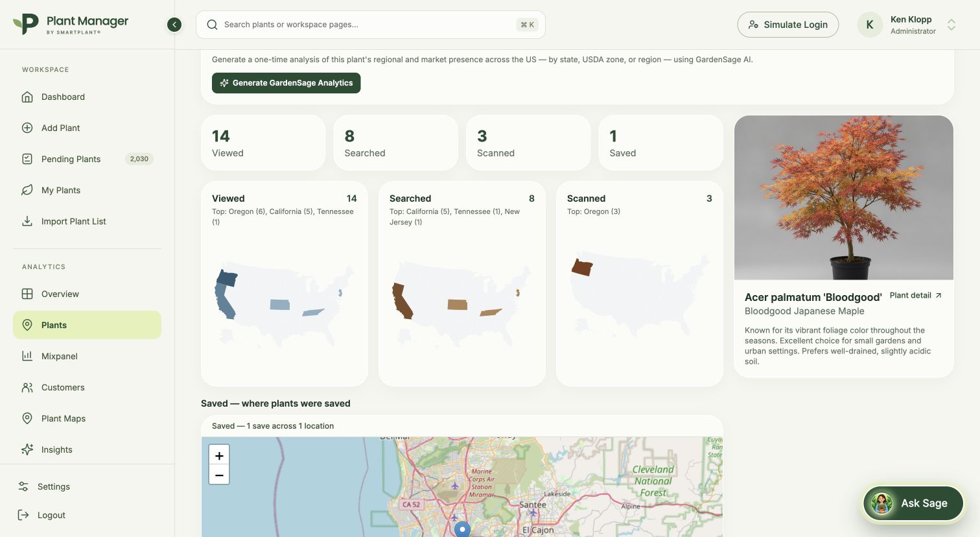Screen dimensions: 980x537
Task: Focus the search plants input field
Action: click(x=371, y=25)
